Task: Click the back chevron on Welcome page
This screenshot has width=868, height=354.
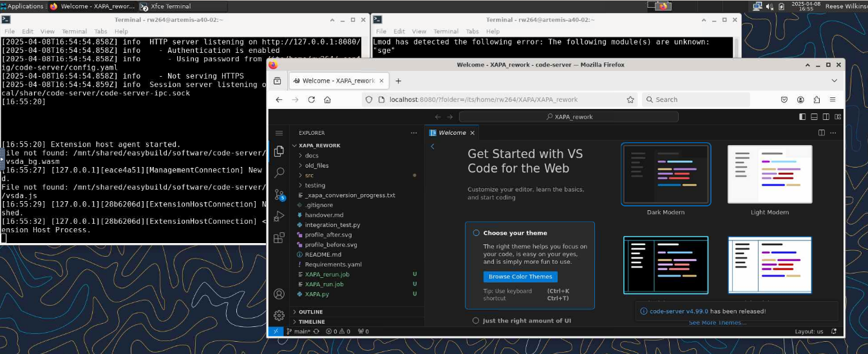Action: point(433,146)
